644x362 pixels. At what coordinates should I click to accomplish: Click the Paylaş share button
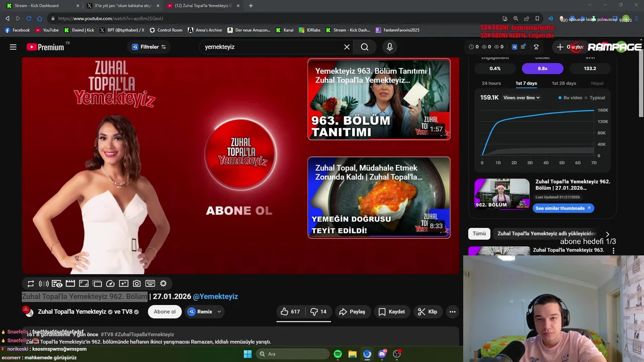click(x=352, y=312)
